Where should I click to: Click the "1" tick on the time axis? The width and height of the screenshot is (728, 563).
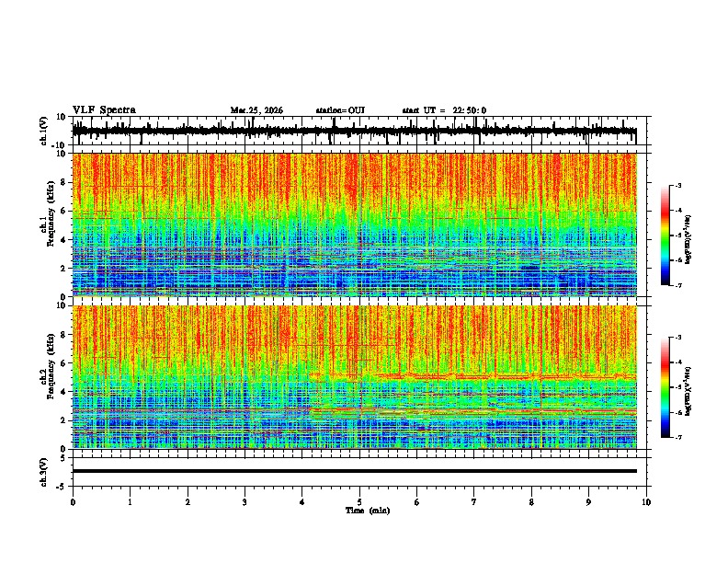coord(130,502)
